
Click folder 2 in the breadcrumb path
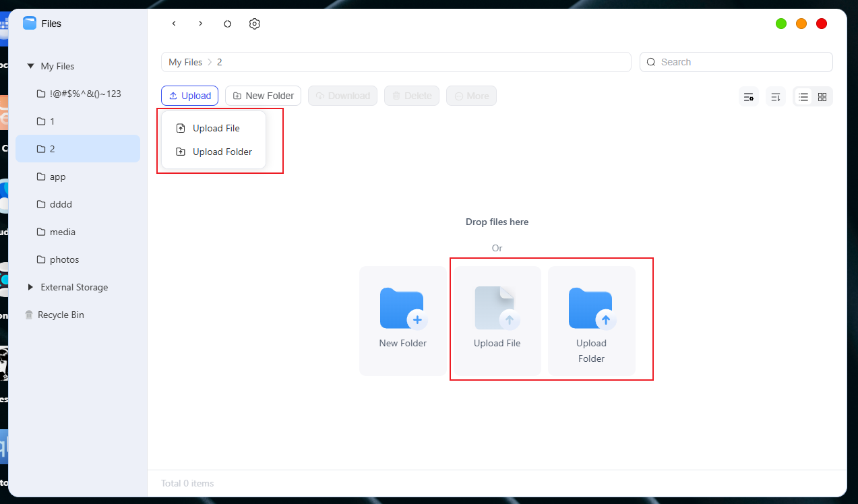tap(220, 62)
